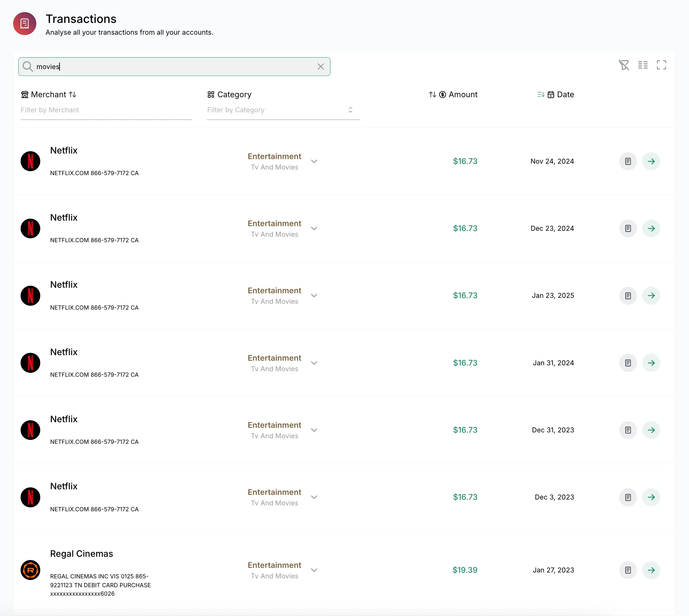This screenshot has width=689, height=616.
Task: Click the Nov 24, 2024 date
Action: (552, 161)
